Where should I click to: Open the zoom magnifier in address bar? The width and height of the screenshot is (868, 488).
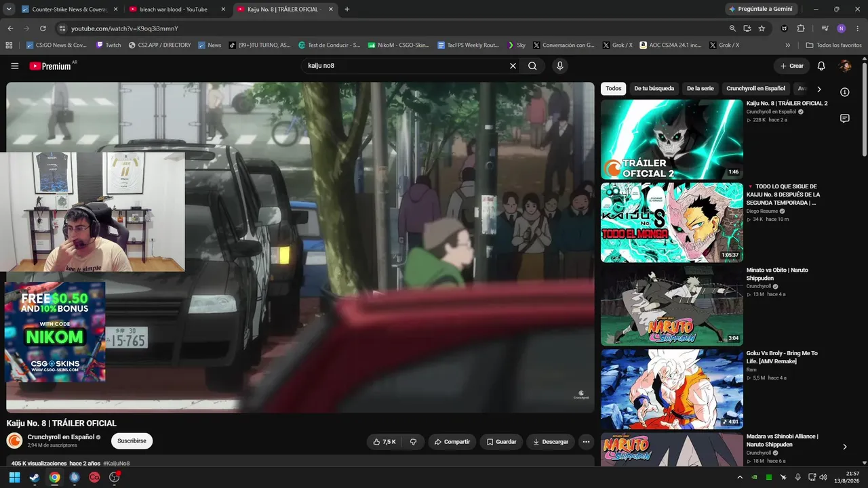(x=732, y=28)
